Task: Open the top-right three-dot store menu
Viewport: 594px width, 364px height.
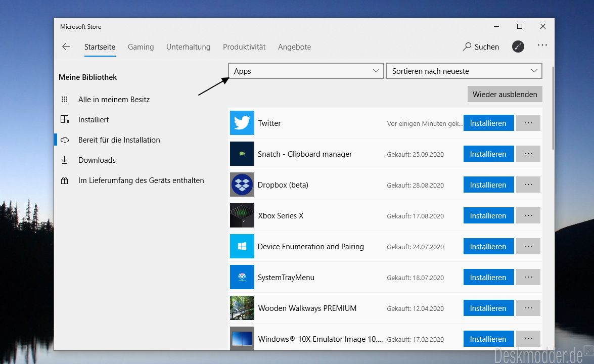Action: tap(542, 45)
